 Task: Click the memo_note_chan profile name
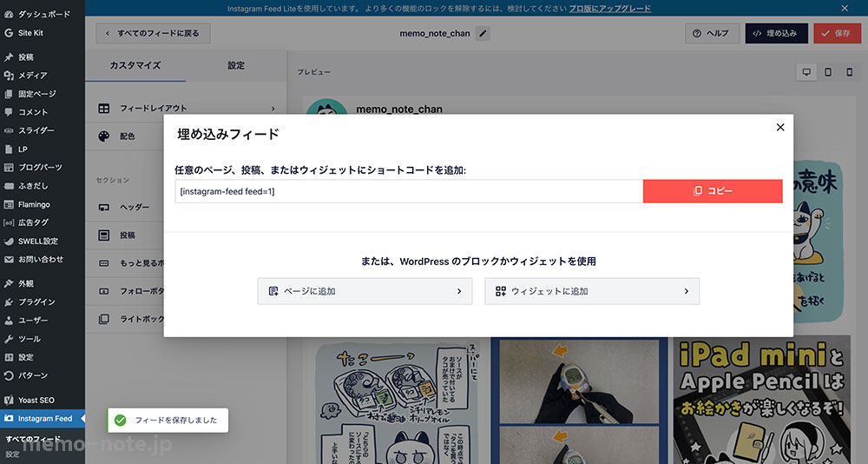pos(399,109)
